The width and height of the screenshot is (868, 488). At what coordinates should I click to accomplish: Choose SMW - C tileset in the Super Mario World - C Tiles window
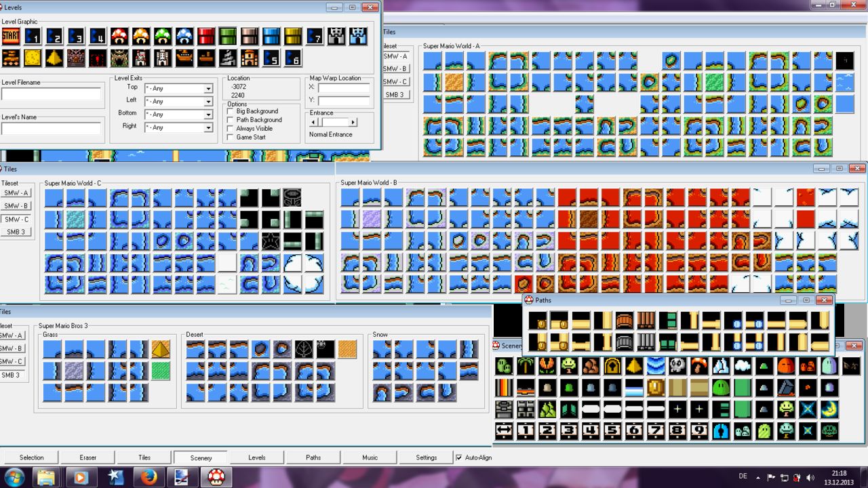[16, 219]
